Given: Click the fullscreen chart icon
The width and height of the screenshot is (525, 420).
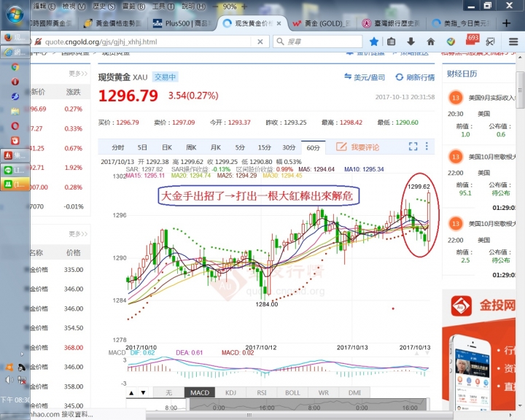Looking at the screenshot, I should (x=413, y=147).
